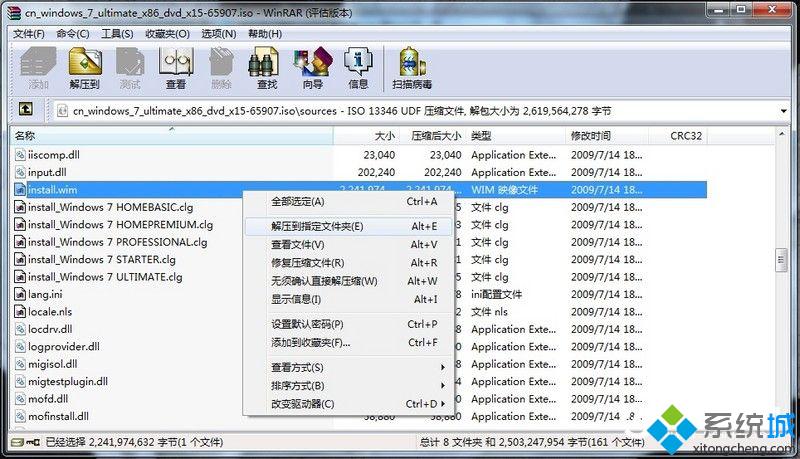Click the input.dll file icon

[x=20, y=172]
